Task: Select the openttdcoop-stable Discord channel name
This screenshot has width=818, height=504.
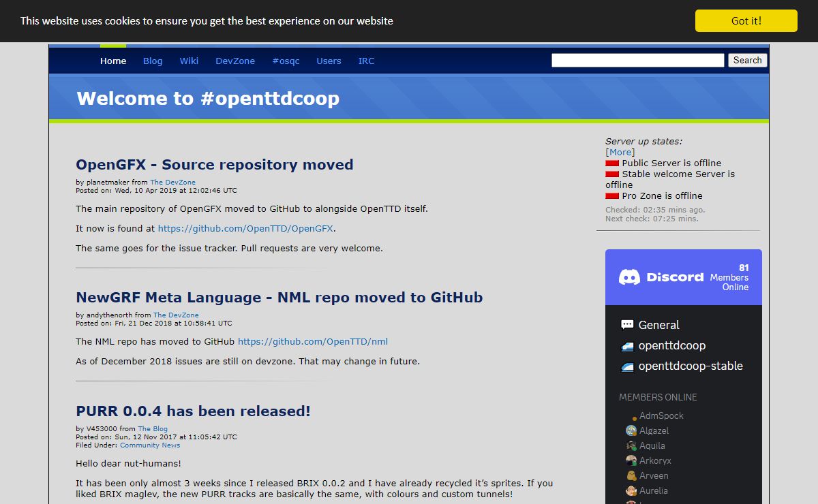Action: point(691,366)
